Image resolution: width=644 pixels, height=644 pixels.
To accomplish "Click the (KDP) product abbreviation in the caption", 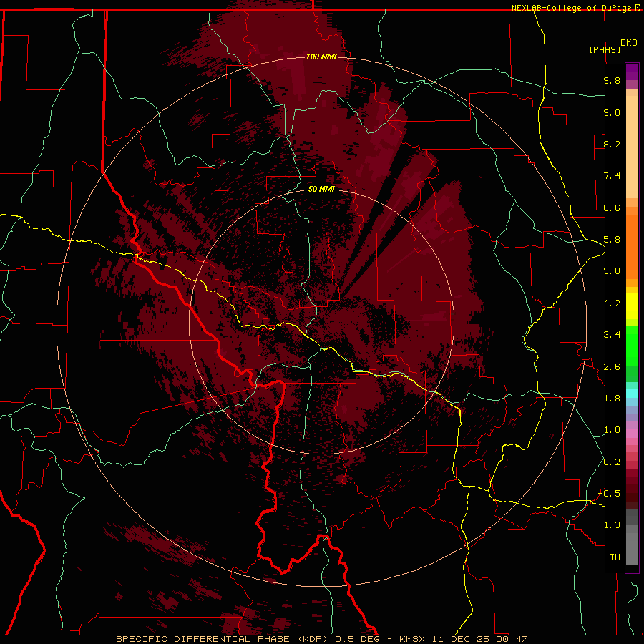I will coord(313,639).
